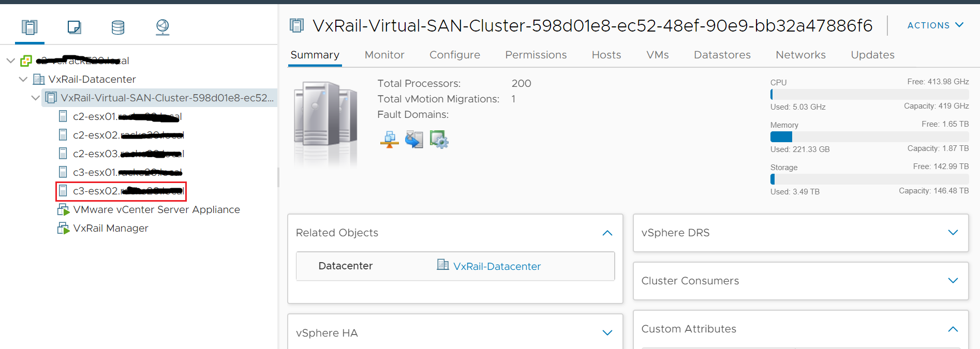Click the cluster icon beside the cluster title
This screenshot has height=349, width=980.
coord(296,25)
